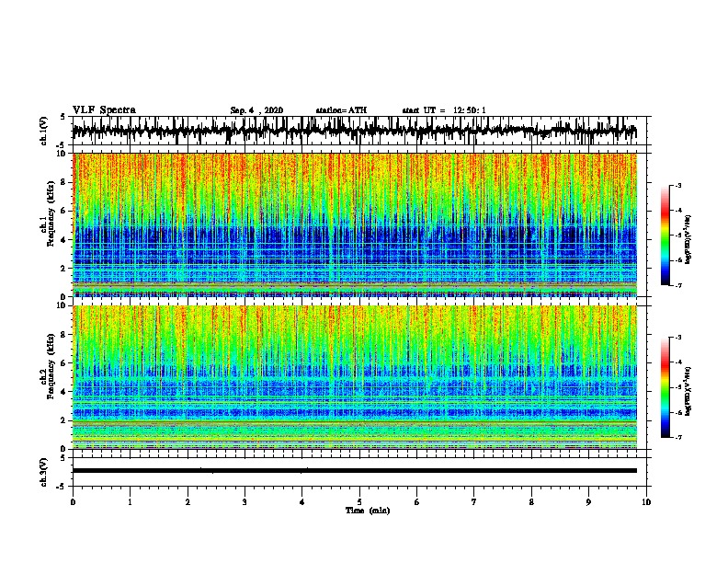Click the ch.1 spectrogram plot
Screen dimensions: 728x563
(355, 224)
